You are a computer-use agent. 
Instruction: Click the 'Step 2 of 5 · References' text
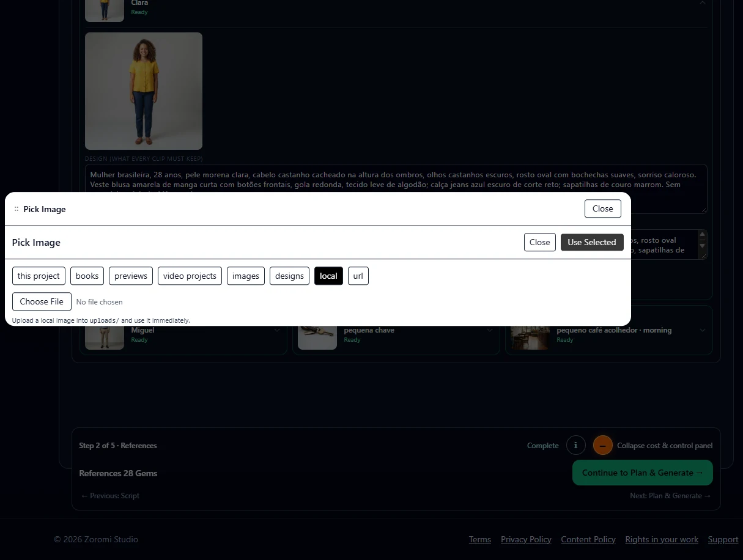pos(118,446)
